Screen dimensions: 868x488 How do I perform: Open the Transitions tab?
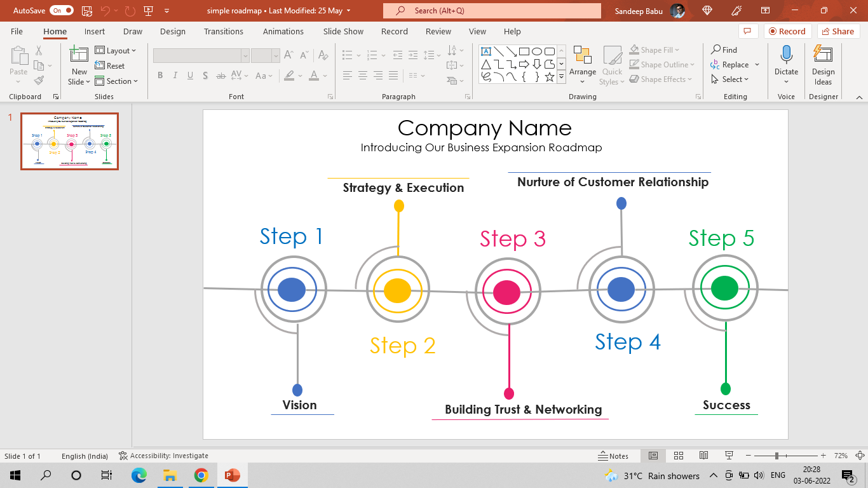pyautogui.click(x=223, y=31)
